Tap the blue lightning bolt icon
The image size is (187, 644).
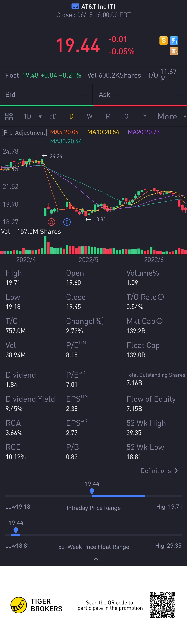tap(174, 41)
